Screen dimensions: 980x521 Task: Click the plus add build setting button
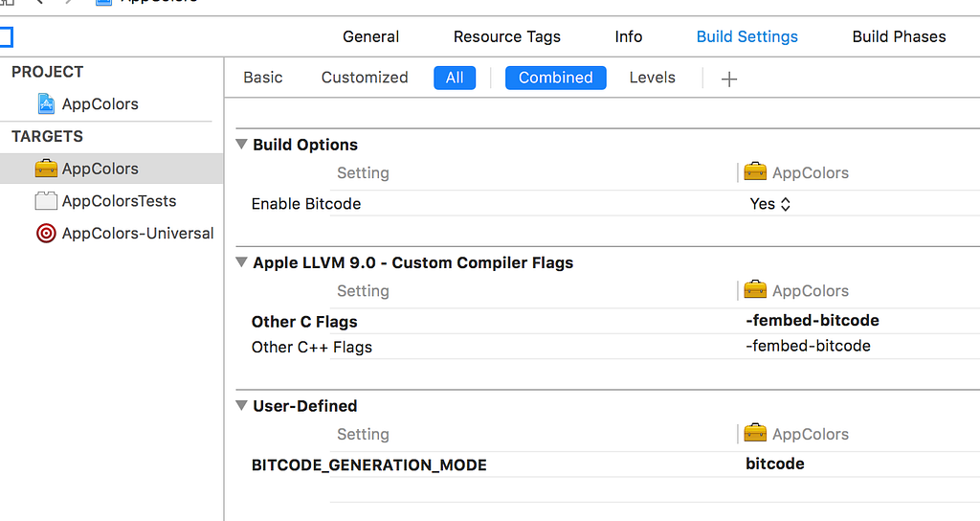(728, 79)
